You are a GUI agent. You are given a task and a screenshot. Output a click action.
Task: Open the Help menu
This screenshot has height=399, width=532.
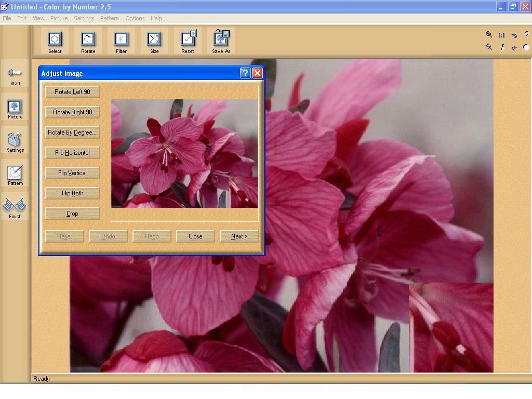[156, 18]
